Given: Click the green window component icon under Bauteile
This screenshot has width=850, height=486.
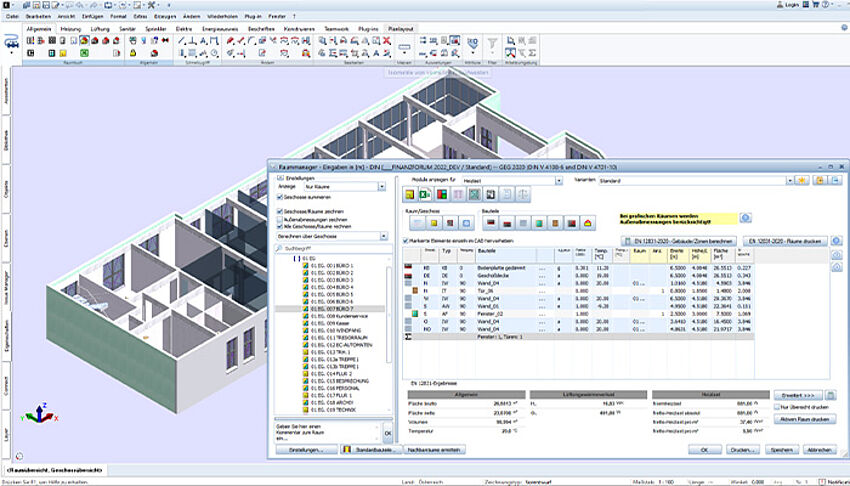Looking at the screenshot, I should coord(537,222).
